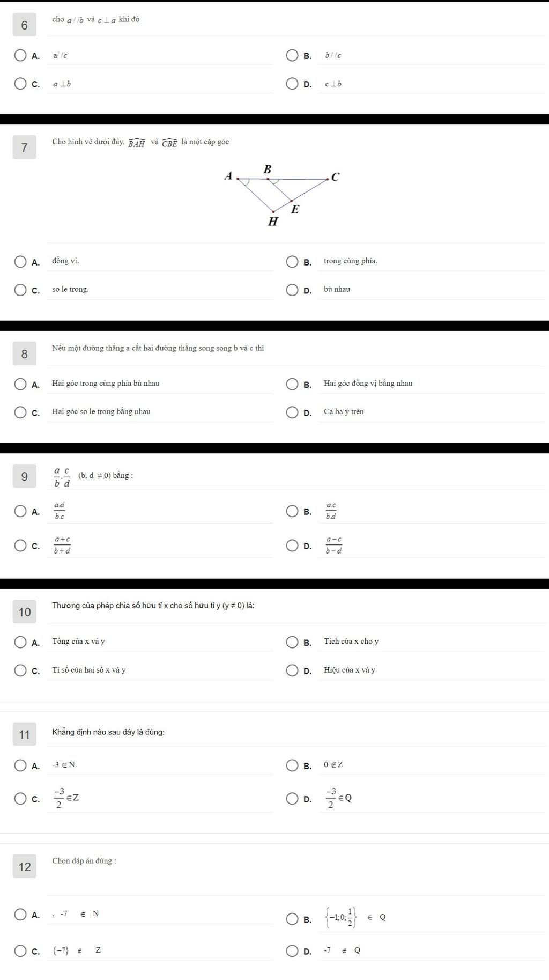Click the question number 8 badge
The height and width of the screenshot is (980, 549).
[x=24, y=353]
